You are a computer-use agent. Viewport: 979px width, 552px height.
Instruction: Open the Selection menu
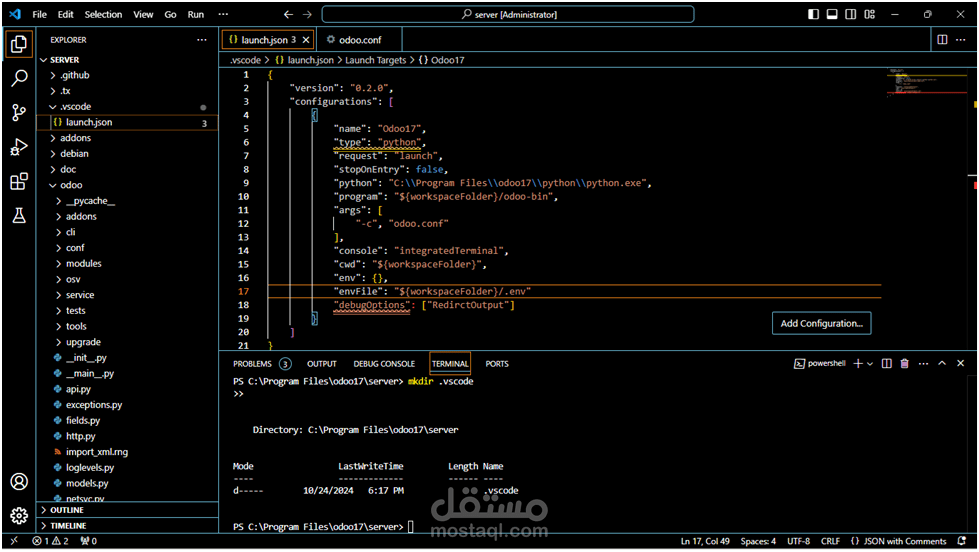tap(103, 14)
